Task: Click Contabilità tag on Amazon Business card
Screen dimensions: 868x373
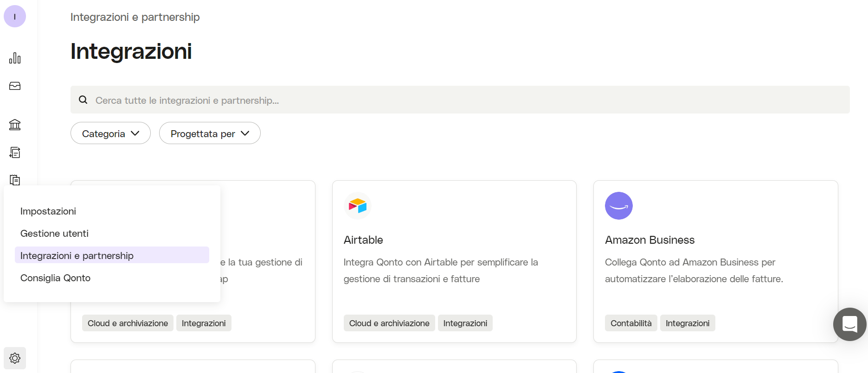Action: [x=631, y=323]
